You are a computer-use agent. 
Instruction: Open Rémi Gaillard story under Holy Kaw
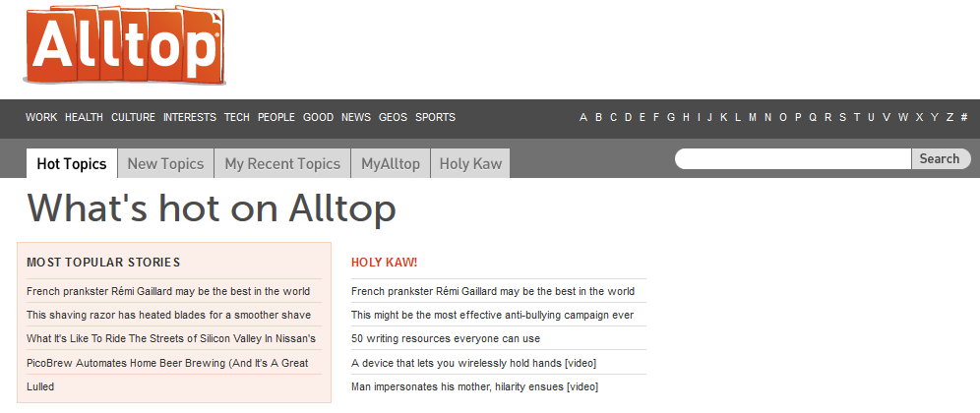tap(493, 291)
